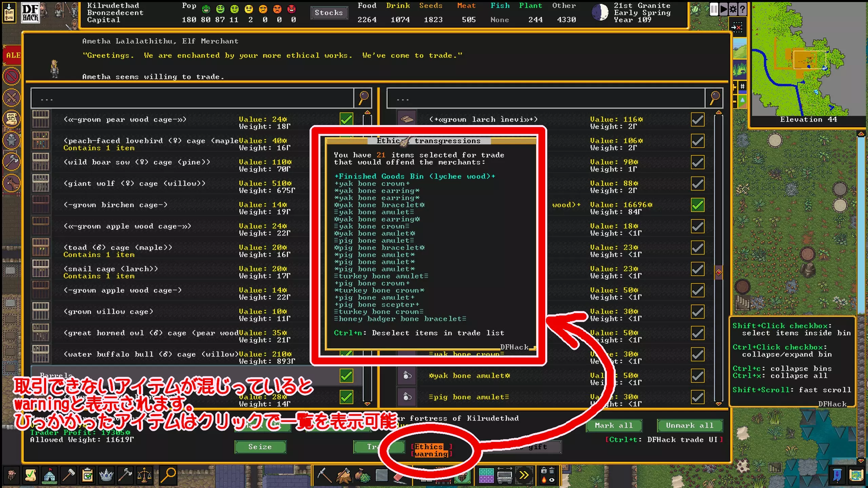Image resolution: width=868 pixels, height=488 pixels.
Task: Select the chop trees designation tool
Action: click(x=343, y=475)
